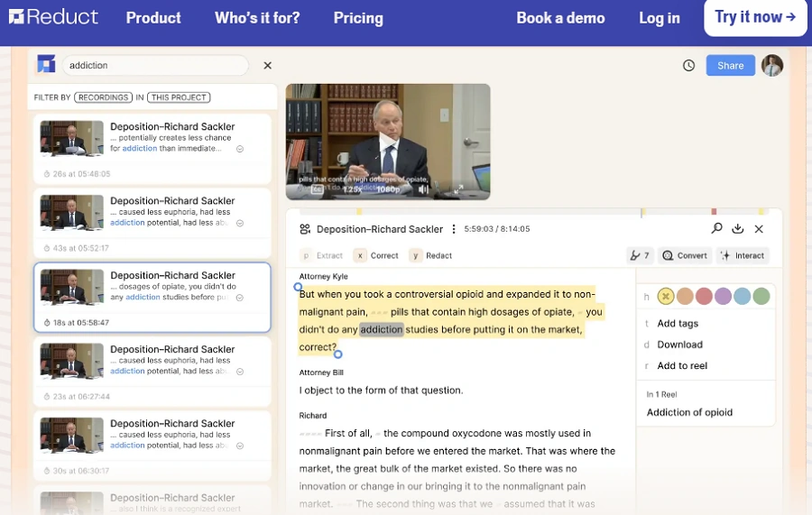This screenshot has height=515, width=812.
Task: Open the Product menu
Action: [x=153, y=18]
